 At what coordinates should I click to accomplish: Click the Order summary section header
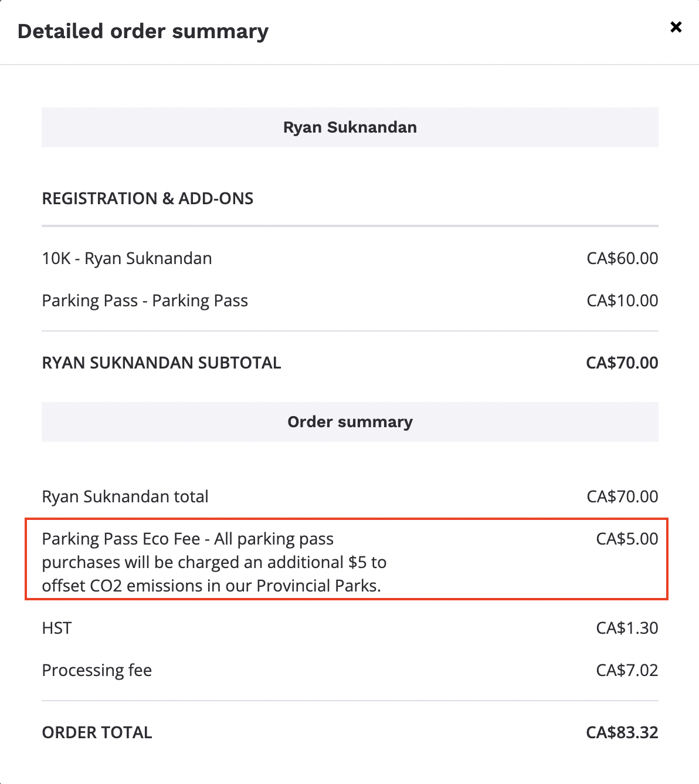tap(349, 422)
